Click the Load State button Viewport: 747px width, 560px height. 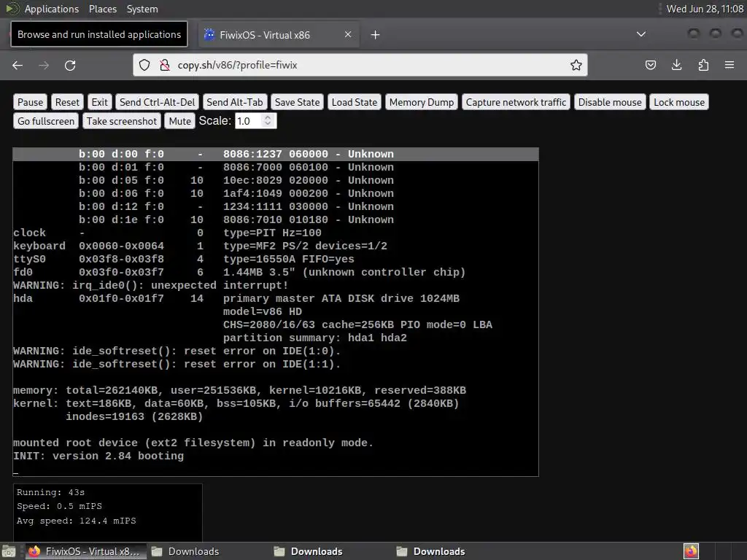(x=355, y=102)
